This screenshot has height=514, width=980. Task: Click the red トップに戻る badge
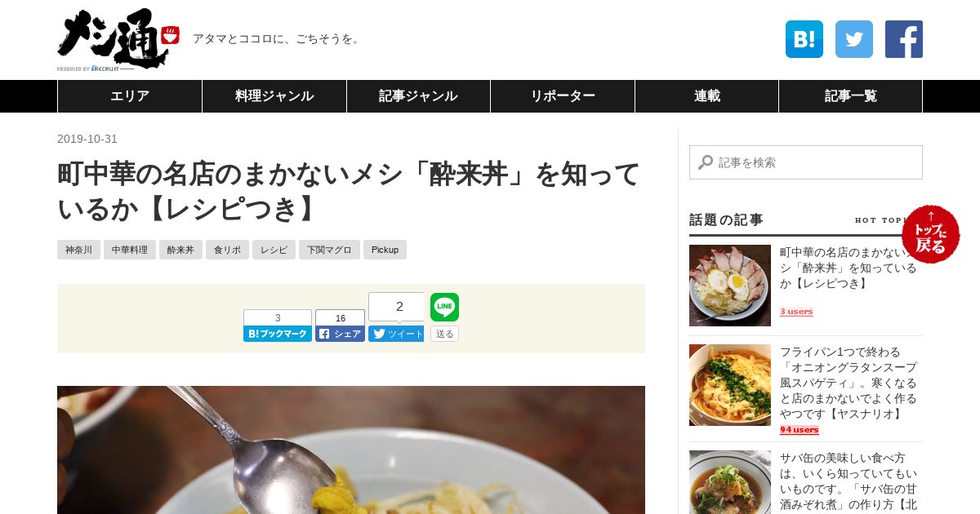pyautogui.click(x=931, y=234)
